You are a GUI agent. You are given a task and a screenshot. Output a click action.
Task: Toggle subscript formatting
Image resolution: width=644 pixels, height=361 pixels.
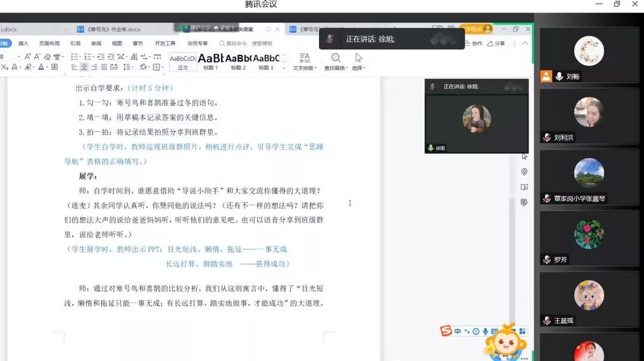point(5,67)
